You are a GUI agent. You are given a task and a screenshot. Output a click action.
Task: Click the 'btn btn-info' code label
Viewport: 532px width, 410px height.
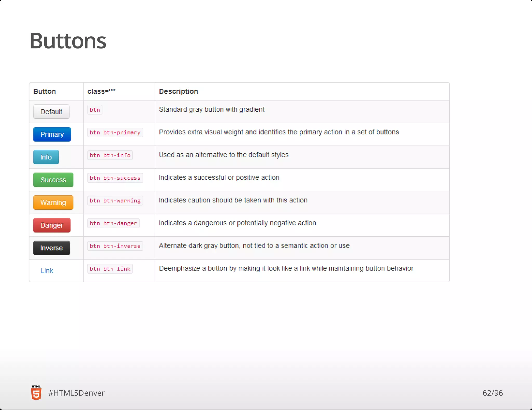(x=110, y=155)
